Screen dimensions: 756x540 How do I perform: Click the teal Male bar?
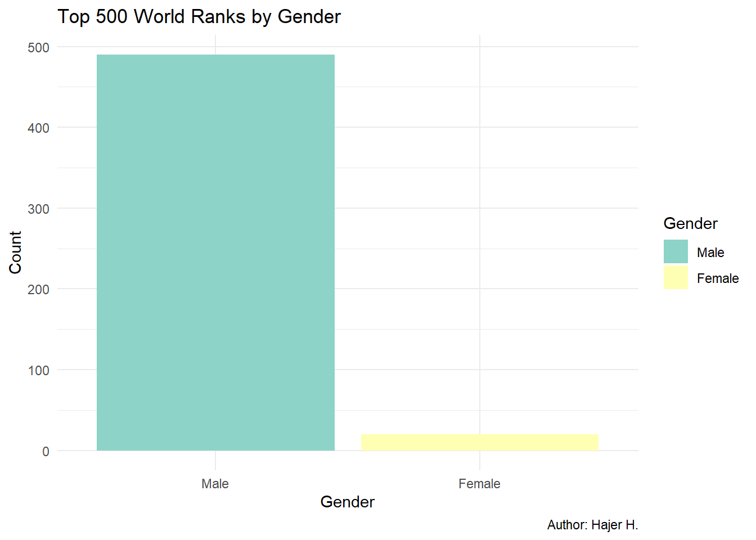click(215, 253)
